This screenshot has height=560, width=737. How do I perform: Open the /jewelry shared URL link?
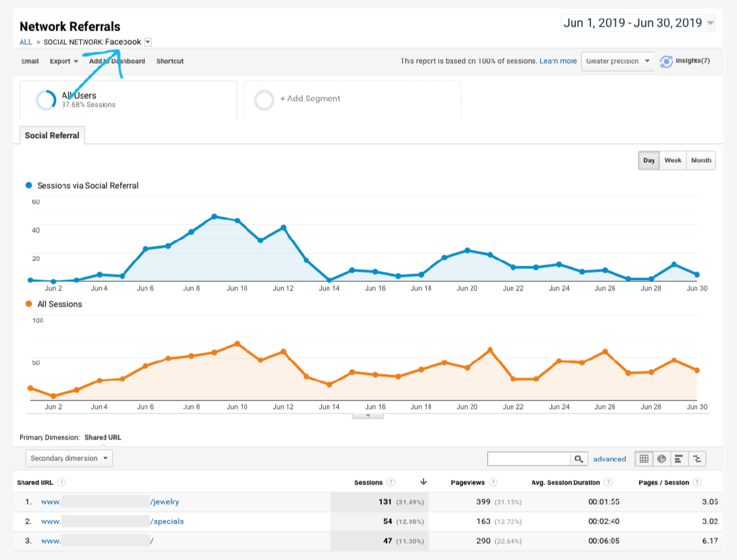click(x=164, y=502)
